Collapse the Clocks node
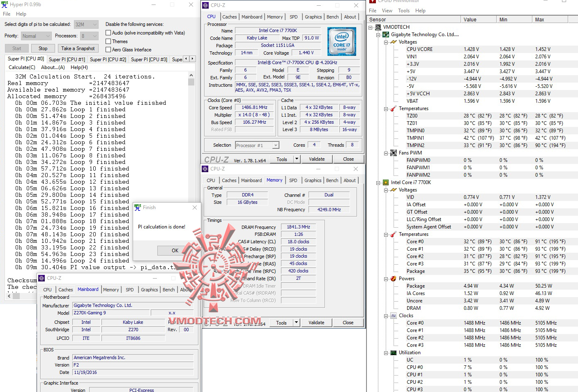This screenshot has height=392, width=578. [x=386, y=316]
